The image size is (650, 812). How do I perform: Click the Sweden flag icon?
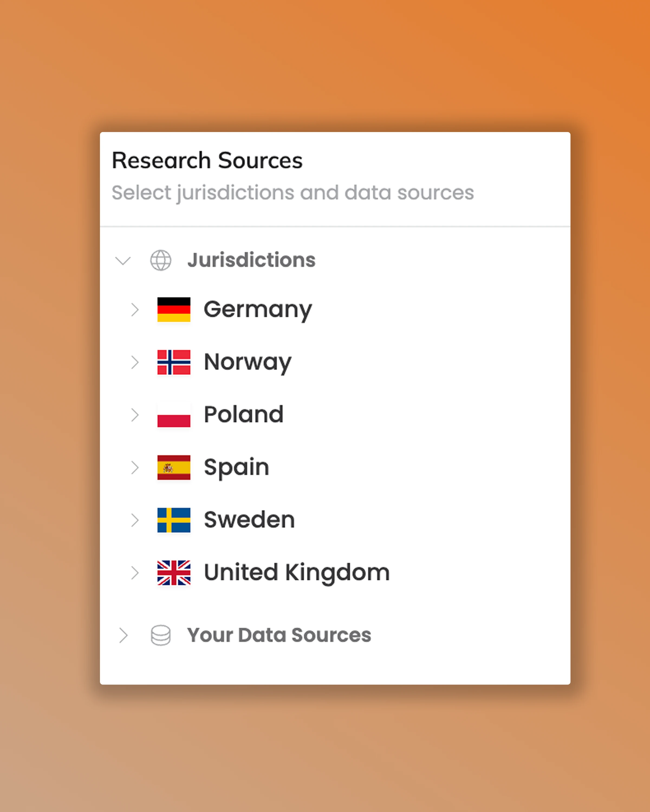174,519
